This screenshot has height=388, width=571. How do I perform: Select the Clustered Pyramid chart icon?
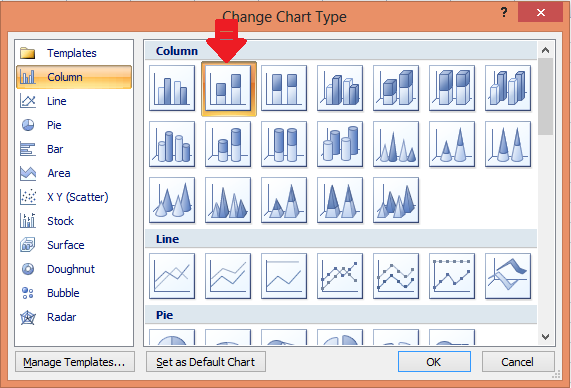tap(228, 200)
